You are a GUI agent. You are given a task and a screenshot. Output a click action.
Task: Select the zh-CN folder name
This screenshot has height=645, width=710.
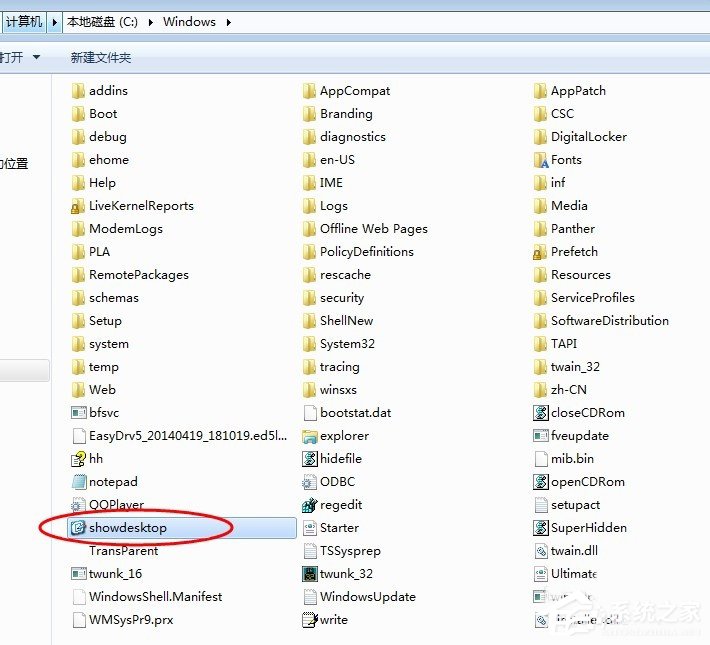tap(569, 390)
